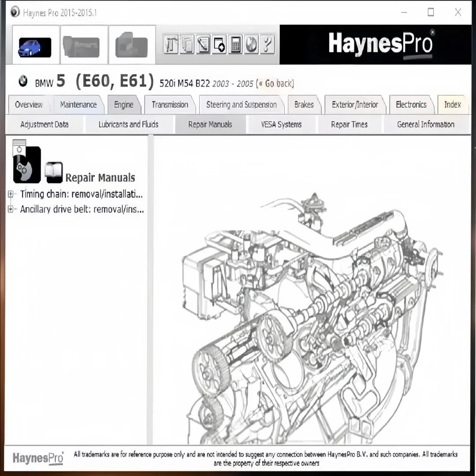Select Timing chain: removal/installation entry
Screen dimensions: 476x476
pos(82,194)
